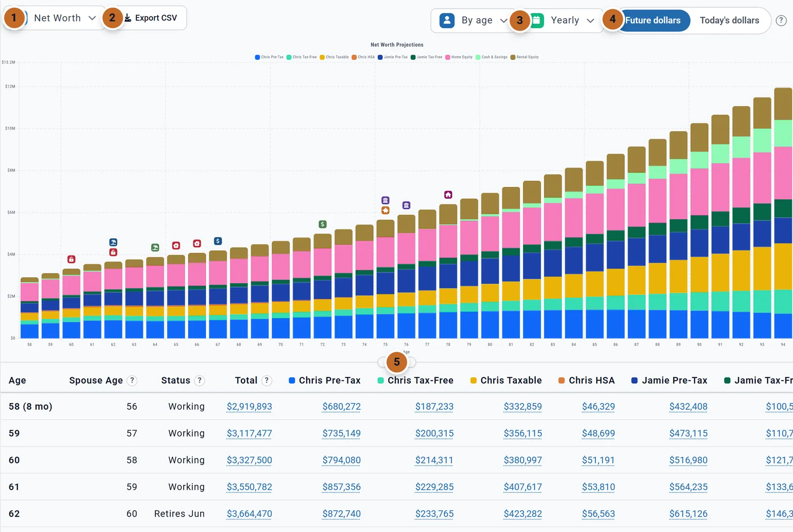Click the Chris Tax-Free legend color swatch
Image resolution: width=793 pixels, height=532 pixels.
click(x=289, y=57)
